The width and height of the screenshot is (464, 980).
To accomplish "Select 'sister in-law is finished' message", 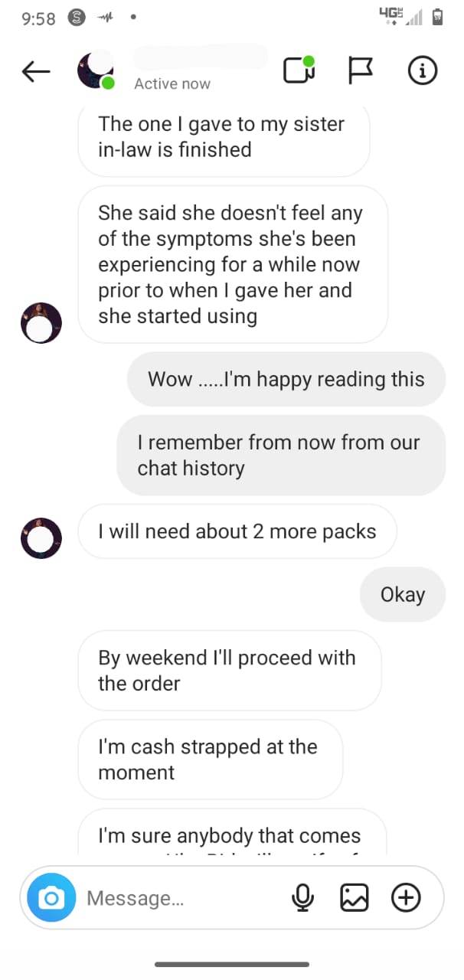I will click(224, 138).
